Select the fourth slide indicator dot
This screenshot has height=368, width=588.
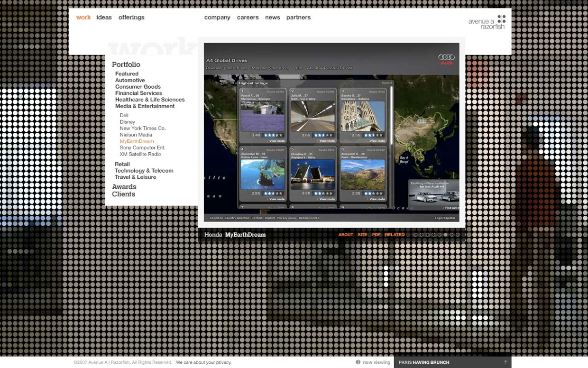pyautogui.click(x=433, y=235)
